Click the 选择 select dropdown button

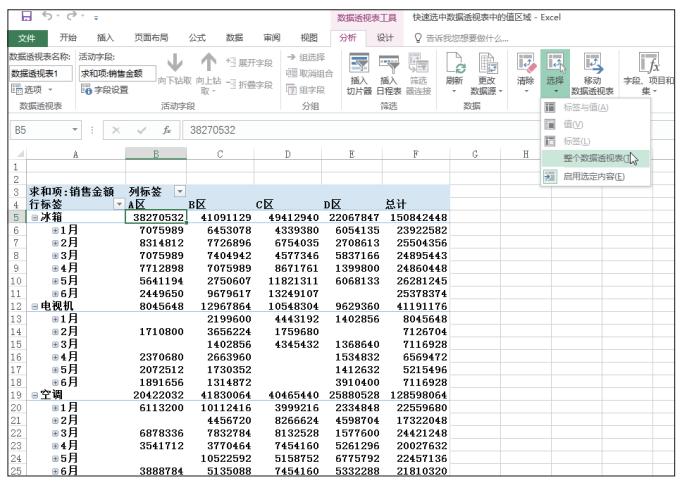(x=555, y=73)
